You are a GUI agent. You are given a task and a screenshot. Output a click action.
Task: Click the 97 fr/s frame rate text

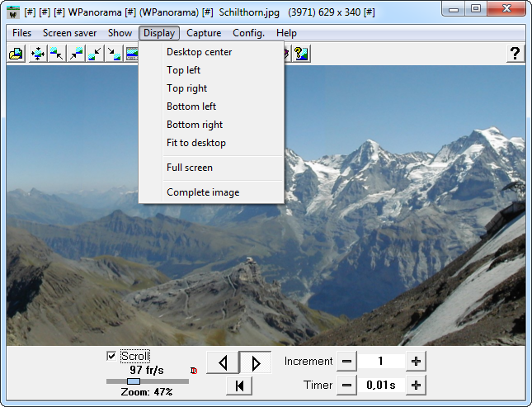pos(147,370)
